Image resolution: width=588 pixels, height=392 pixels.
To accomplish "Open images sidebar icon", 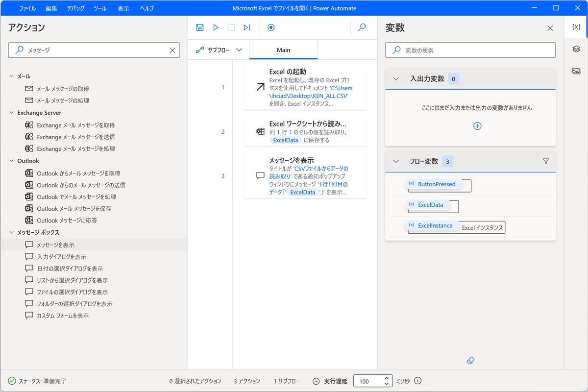I will 576,71.
